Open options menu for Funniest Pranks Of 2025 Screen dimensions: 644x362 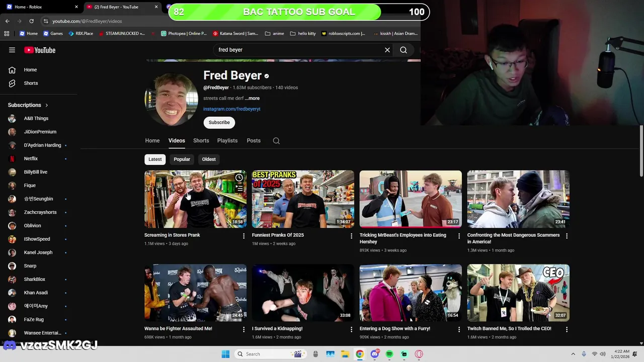pos(351,236)
